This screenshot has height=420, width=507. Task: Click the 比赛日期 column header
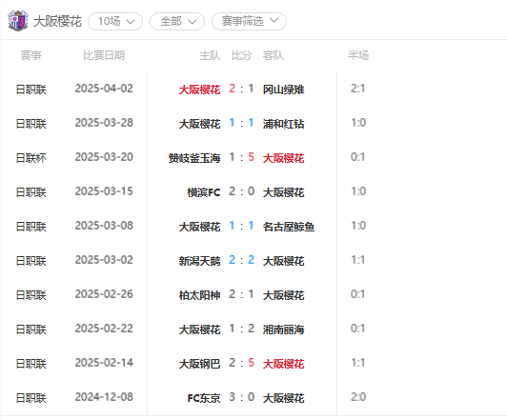[x=104, y=55]
